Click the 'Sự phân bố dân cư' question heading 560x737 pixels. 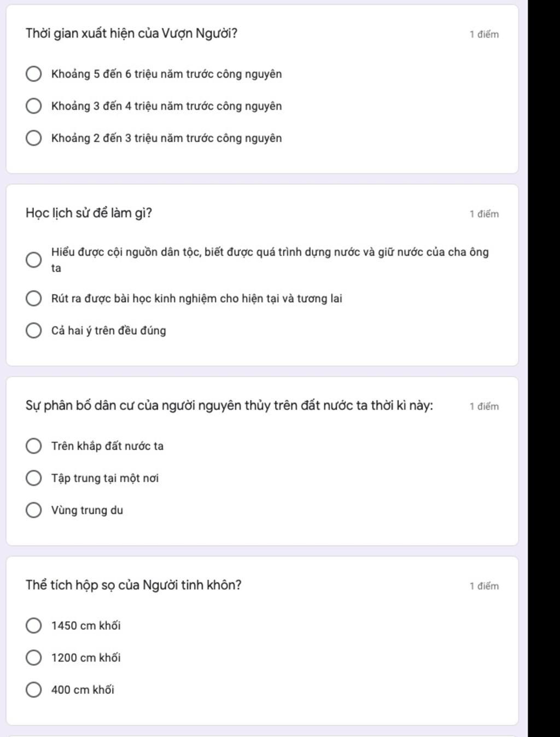point(229,406)
